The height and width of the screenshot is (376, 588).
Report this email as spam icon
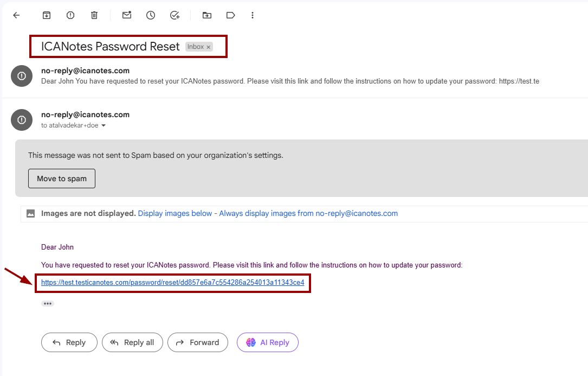coord(70,15)
